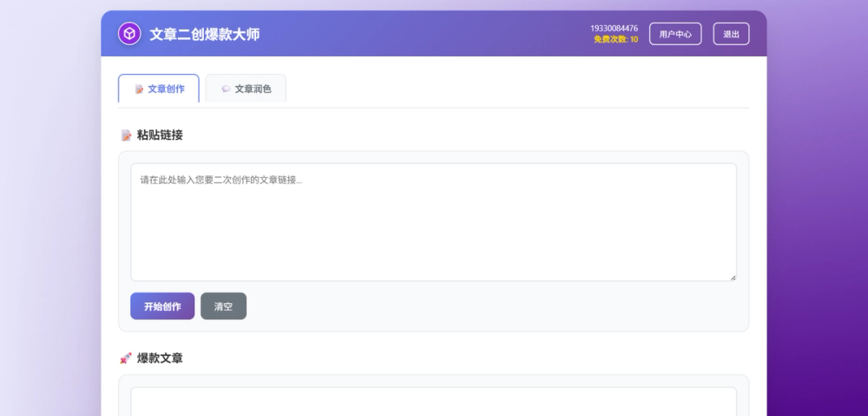Click the 爆款文章 section heading
Viewport: 868px width, 416px height.
coord(160,359)
